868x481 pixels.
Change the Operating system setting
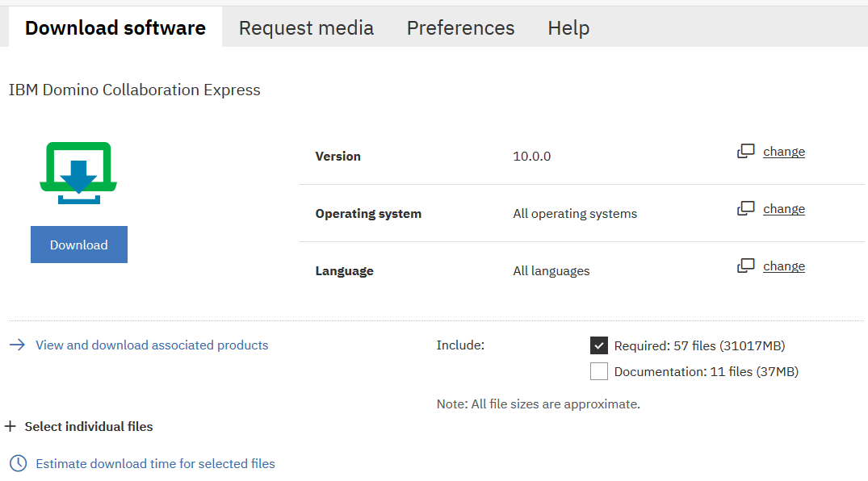click(x=784, y=209)
